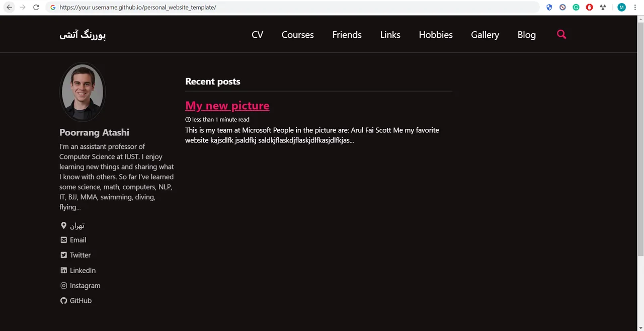644x331 pixels.
Task: Reload the page with the refresh icon
Action: 36,8
